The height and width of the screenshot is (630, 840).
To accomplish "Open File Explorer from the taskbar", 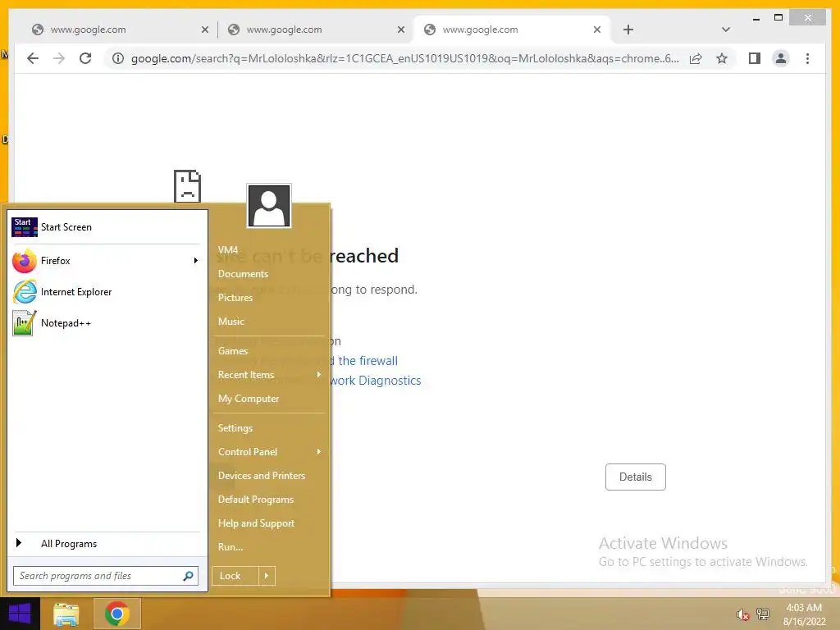I will coord(66,614).
